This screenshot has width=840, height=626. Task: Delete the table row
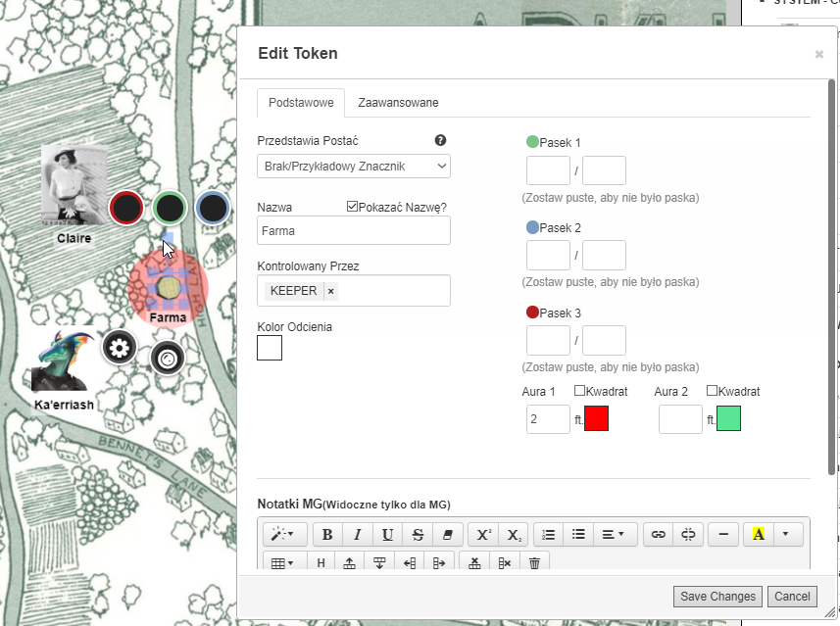[x=474, y=562]
